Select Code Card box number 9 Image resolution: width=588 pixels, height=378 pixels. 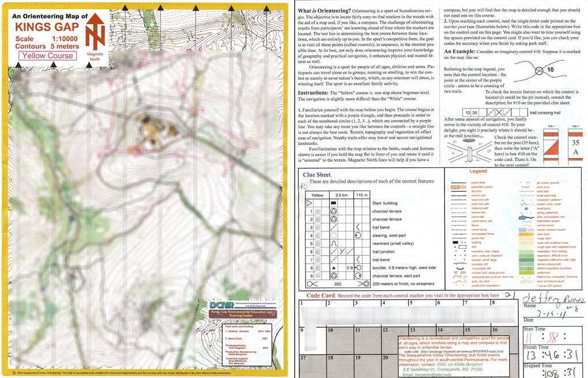click(312, 343)
